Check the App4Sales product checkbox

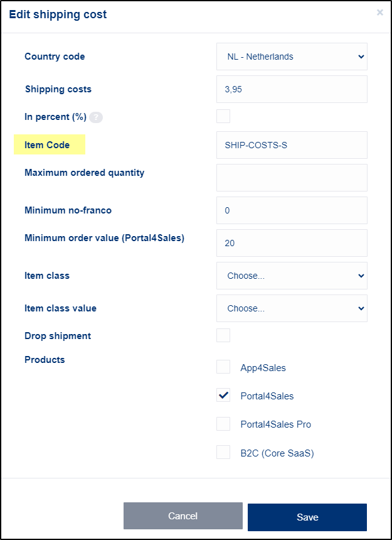coord(223,367)
